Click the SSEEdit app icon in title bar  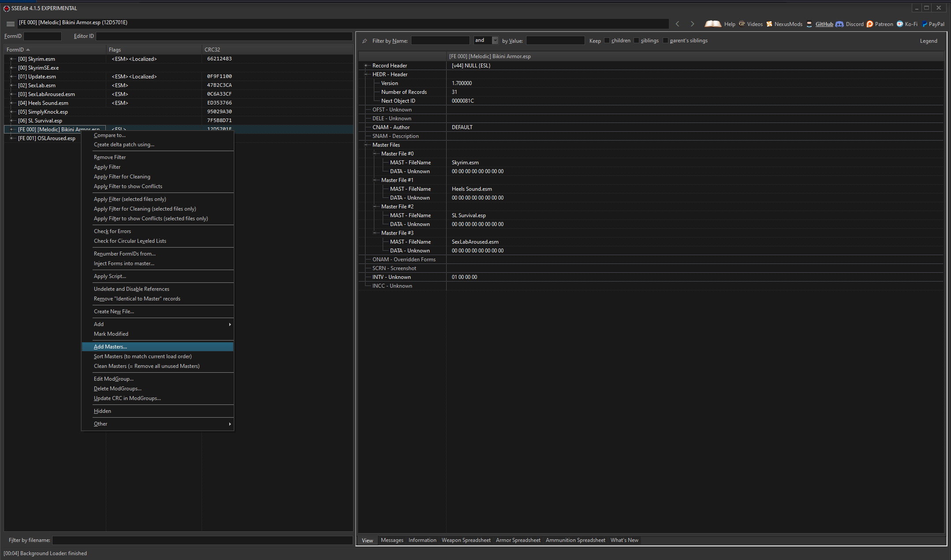click(x=7, y=8)
